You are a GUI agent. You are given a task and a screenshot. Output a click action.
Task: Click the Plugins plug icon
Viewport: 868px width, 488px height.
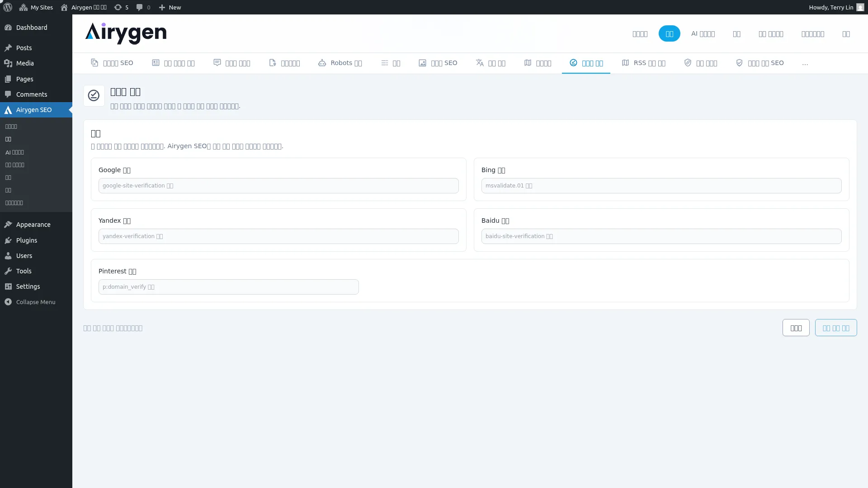pyautogui.click(x=8, y=240)
